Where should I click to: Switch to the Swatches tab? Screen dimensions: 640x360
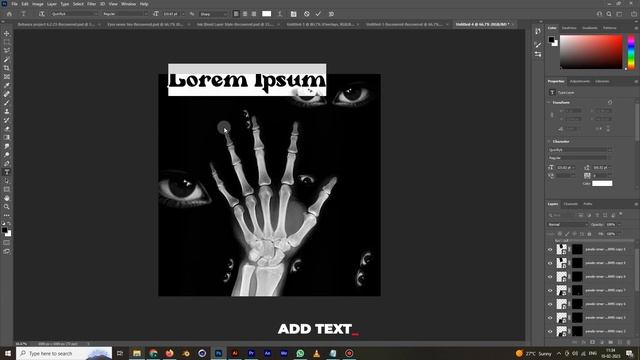pos(569,28)
